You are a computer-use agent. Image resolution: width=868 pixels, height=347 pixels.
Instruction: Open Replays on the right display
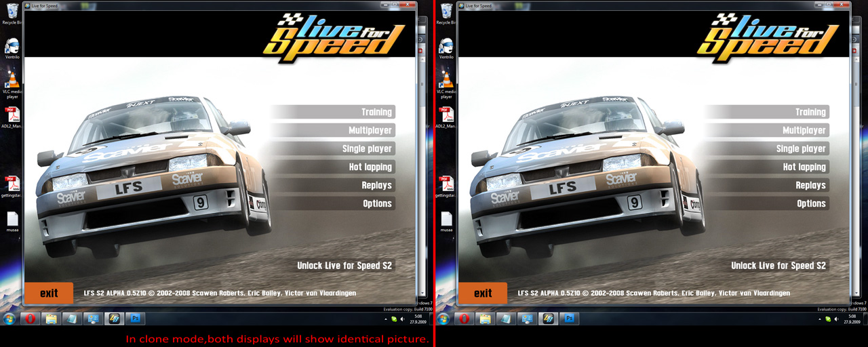point(766,185)
